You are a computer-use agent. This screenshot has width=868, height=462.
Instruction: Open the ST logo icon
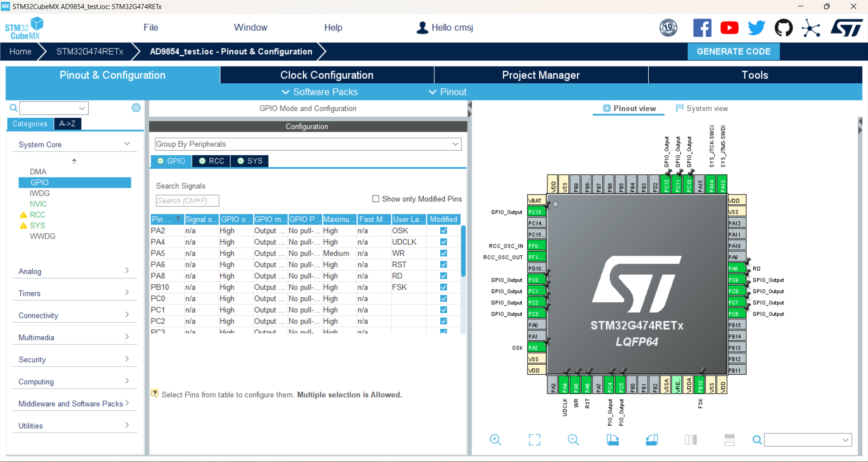click(x=846, y=28)
